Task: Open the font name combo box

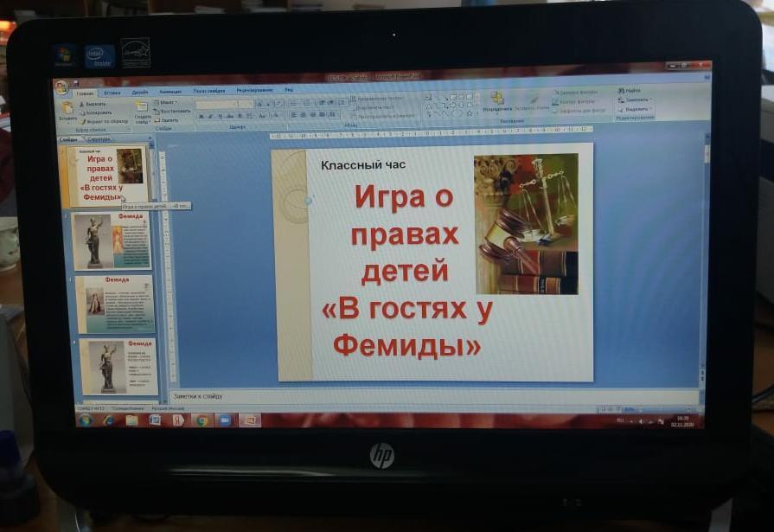Action: pyautogui.click(x=216, y=105)
